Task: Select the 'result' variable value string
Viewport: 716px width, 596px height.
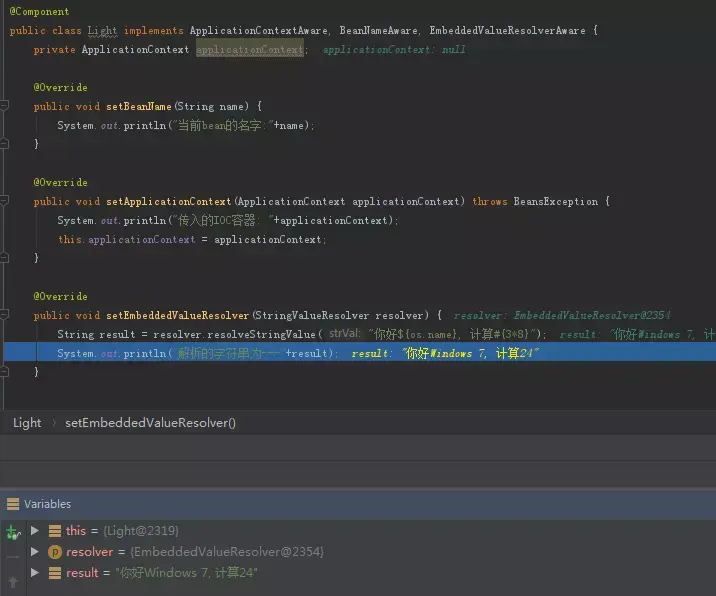Action: point(186,573)
